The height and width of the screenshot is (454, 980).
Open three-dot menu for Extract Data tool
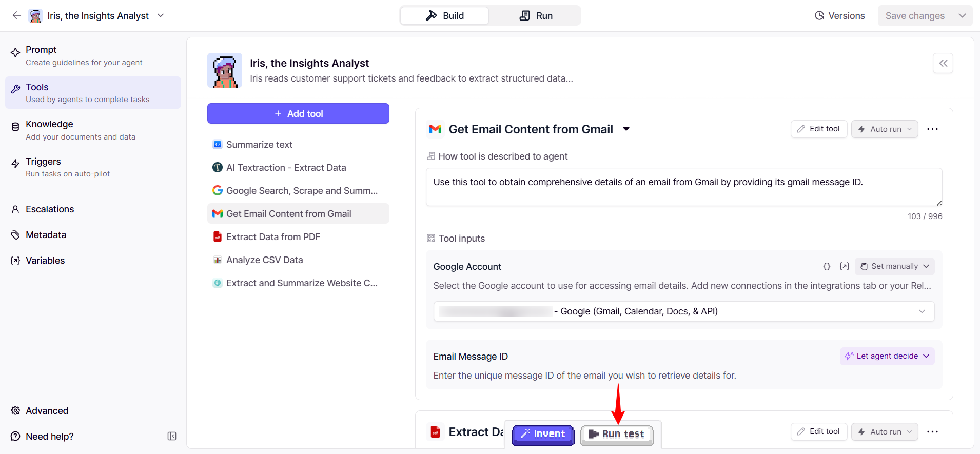932,432
